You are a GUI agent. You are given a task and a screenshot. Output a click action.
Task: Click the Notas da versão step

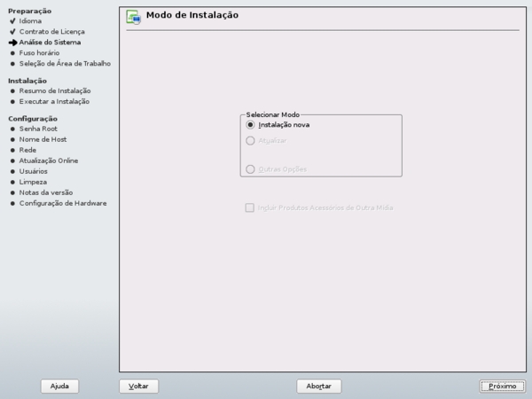click(x=46, y=192)
